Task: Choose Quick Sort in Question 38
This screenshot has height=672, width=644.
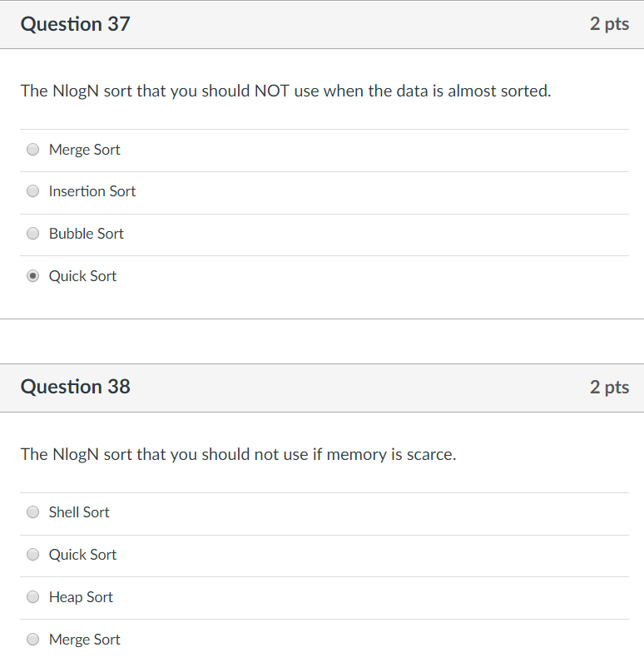Action: tap(32, 555)
